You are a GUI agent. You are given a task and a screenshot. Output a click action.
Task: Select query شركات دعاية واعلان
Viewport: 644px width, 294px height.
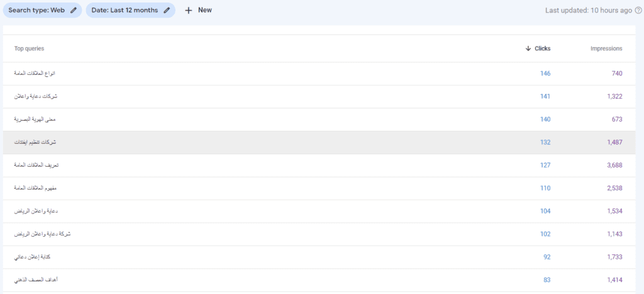pos(35,96)
